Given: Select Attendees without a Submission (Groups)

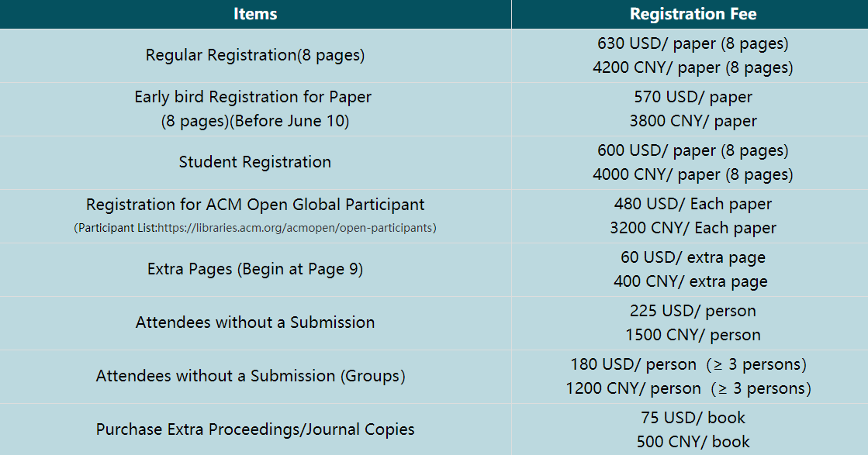Looking at the screenshot, I should click(x=251, y=376).
